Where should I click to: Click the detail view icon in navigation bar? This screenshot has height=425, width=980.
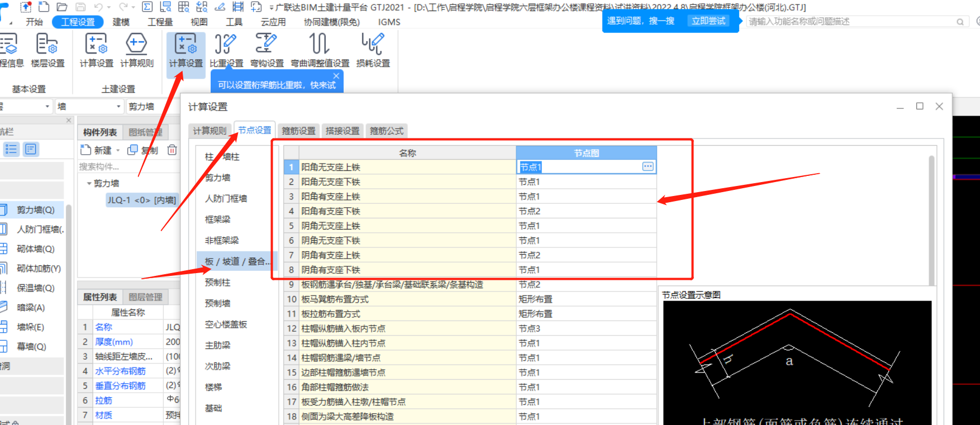(30, 149)
